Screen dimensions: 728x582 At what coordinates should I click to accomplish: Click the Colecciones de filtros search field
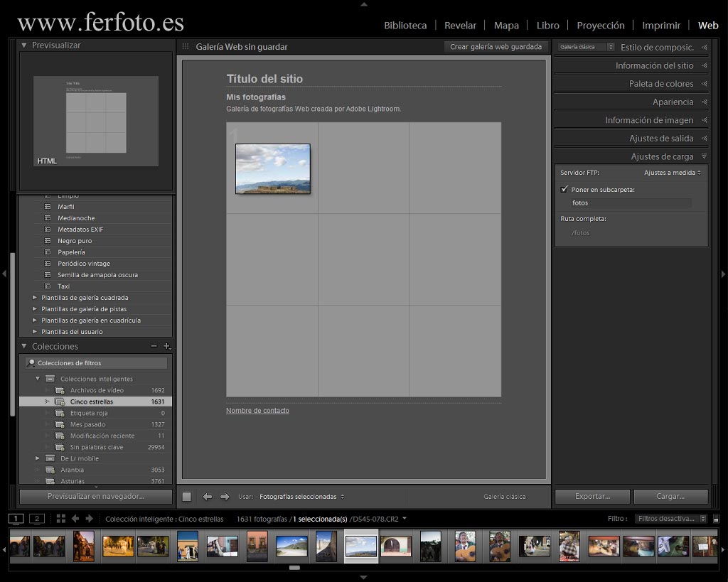pyautogui.click(x=96, y=363)
